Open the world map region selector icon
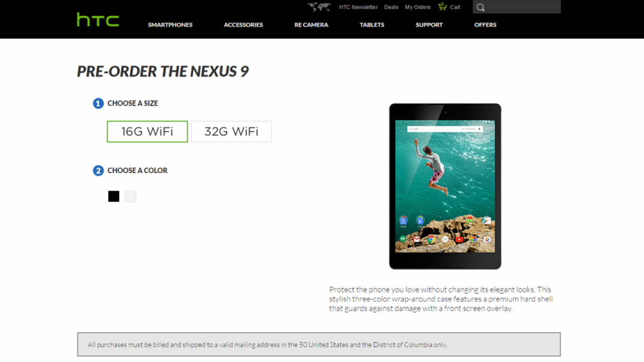 click(319, 7)
